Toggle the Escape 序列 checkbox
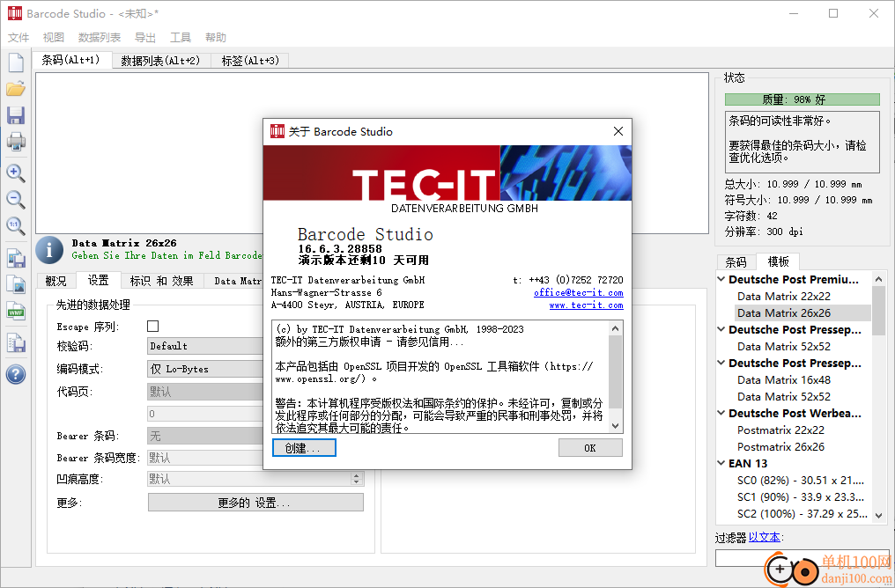The image size is (895, 588). [x=152, y=327]
